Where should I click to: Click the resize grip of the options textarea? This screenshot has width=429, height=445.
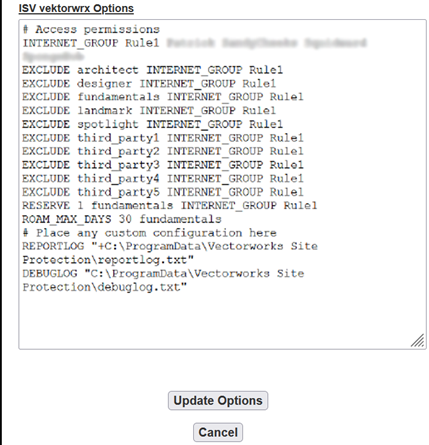[418, 341]
